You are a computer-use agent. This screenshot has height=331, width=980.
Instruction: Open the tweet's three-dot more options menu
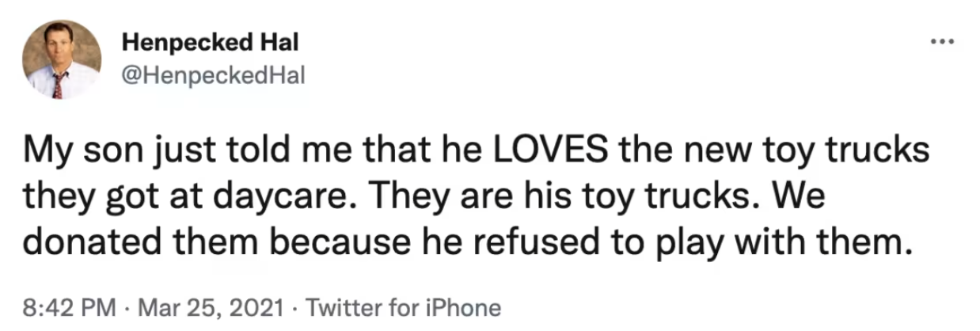click(942, 41)
